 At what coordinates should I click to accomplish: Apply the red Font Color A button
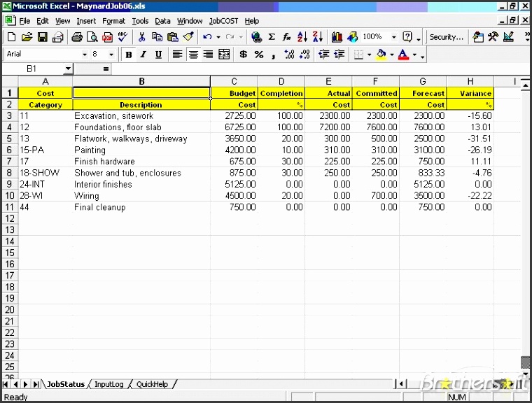click(x=403, y=55)
